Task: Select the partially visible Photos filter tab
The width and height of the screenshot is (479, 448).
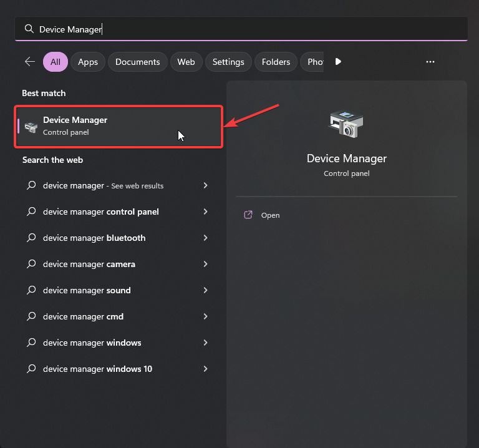Action: click(x=312, y=62)
